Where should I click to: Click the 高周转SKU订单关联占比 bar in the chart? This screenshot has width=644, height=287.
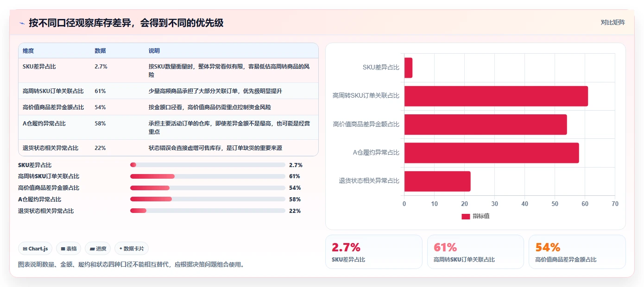coord(496,96)
